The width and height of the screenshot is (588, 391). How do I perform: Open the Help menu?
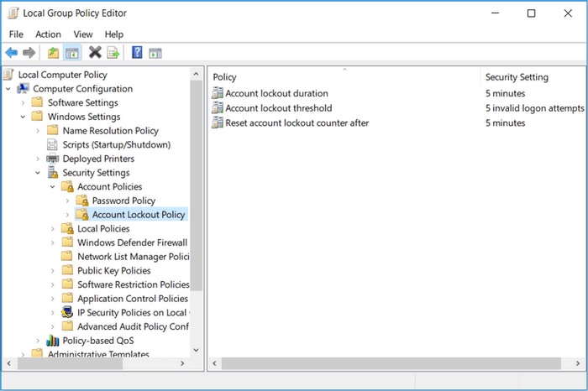114,34
